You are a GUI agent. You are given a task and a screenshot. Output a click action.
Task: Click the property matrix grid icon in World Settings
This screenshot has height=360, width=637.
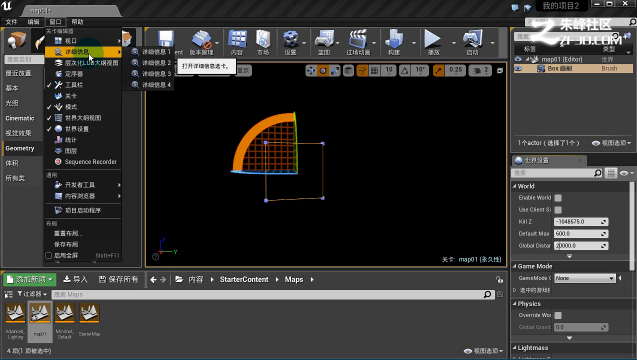tap(611, 173)
